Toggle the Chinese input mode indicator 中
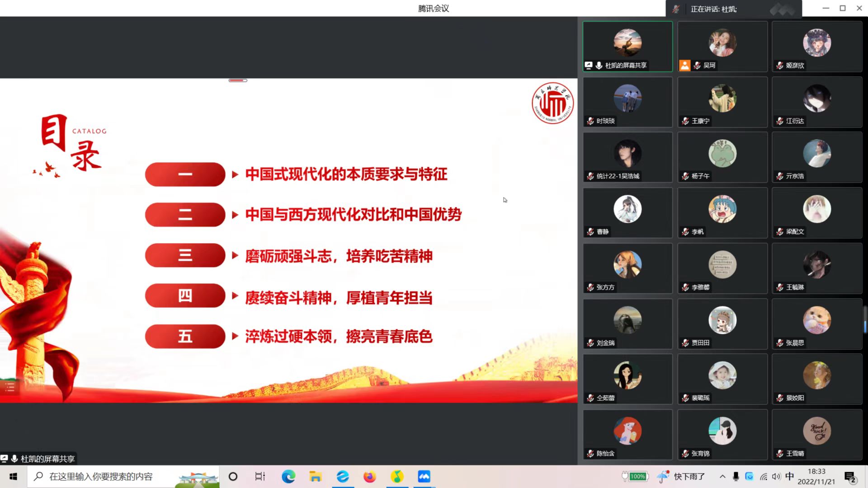This screenshot has height=488, width=868. click(789, 476)
